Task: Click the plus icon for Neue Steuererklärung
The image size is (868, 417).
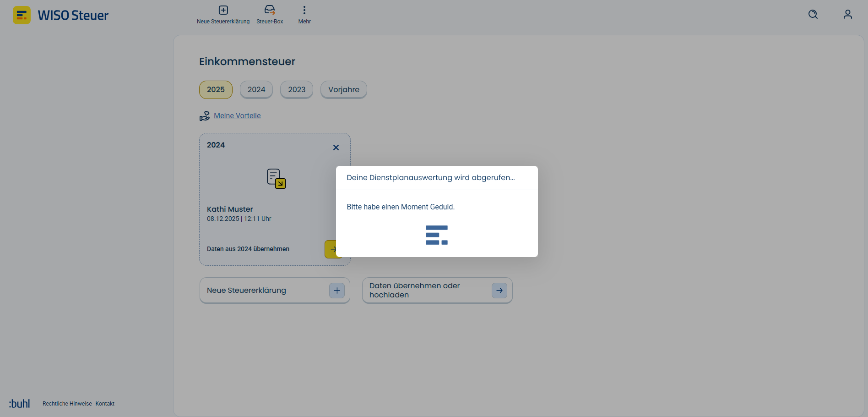Action: [x=337, y=291]
